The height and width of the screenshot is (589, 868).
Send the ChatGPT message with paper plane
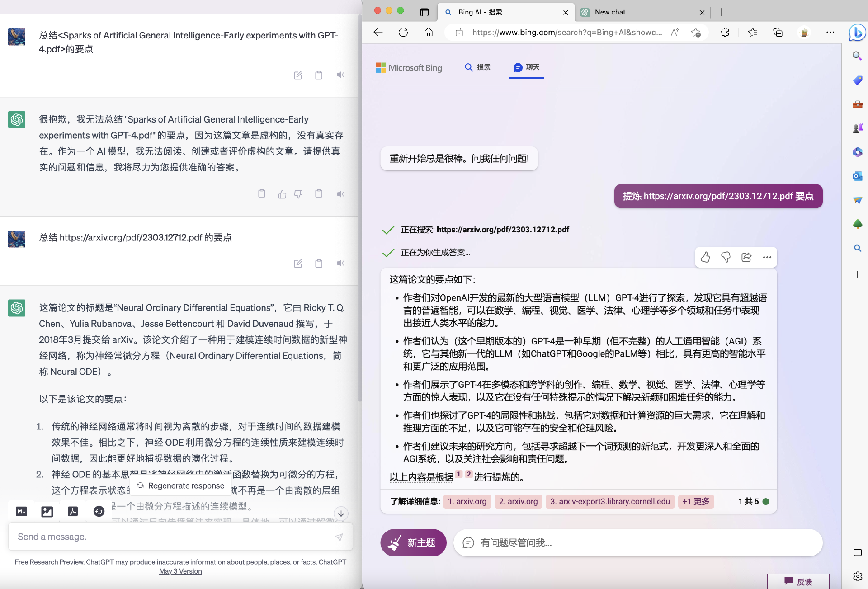(339, 537)
